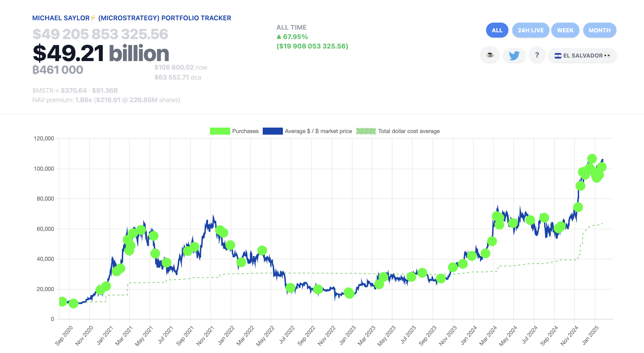The image size is (644, 353).
Task: Click the NAV premium 1.86x line
Action: point(106,100)
